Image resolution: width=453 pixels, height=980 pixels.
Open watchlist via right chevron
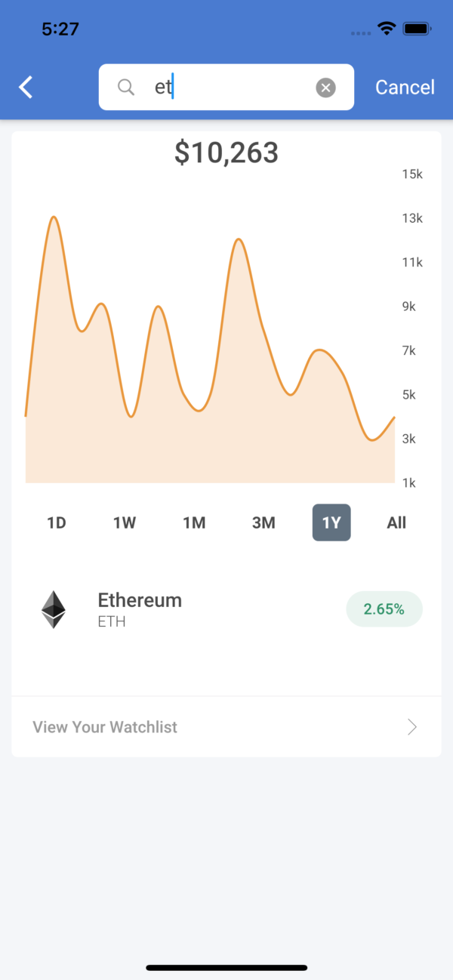pos(412,727)
